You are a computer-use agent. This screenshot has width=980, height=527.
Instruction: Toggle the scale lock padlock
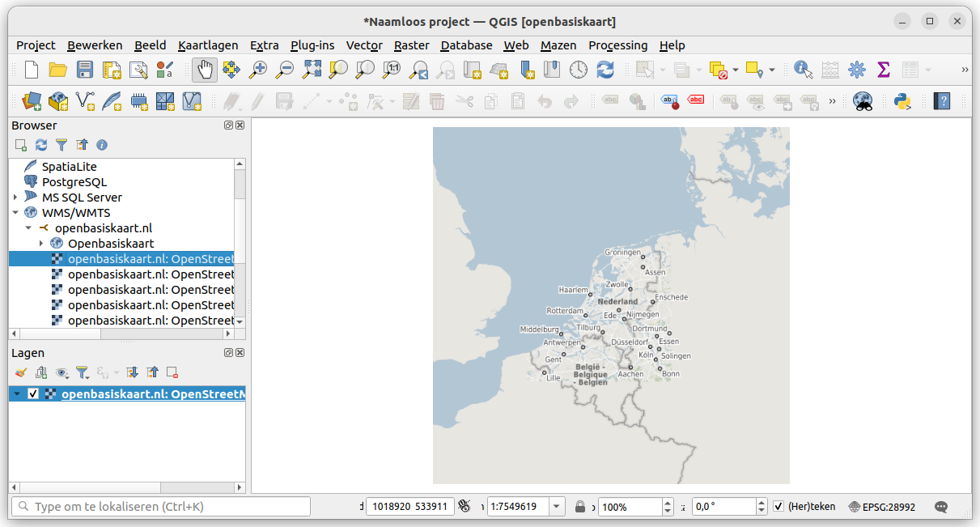580,507
